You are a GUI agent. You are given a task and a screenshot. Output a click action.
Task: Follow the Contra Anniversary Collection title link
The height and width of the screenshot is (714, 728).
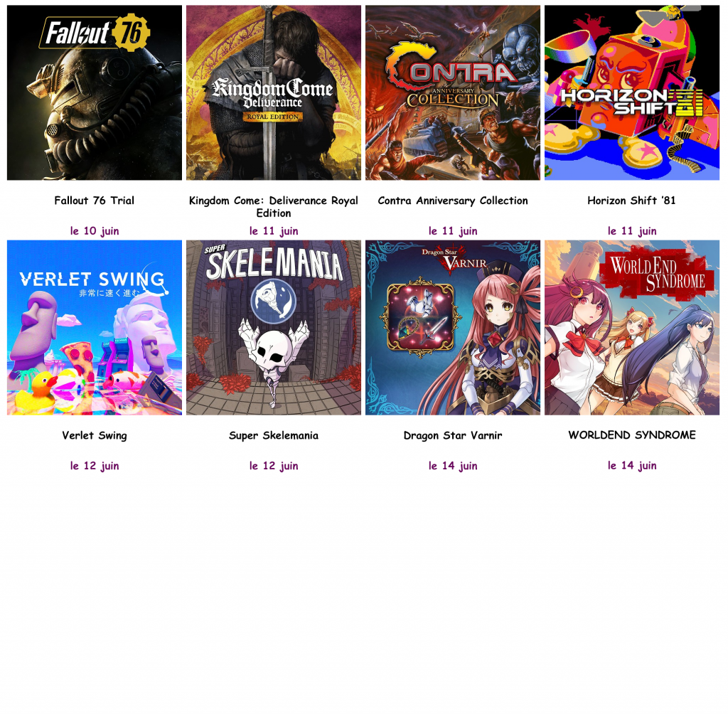[453, 201]
